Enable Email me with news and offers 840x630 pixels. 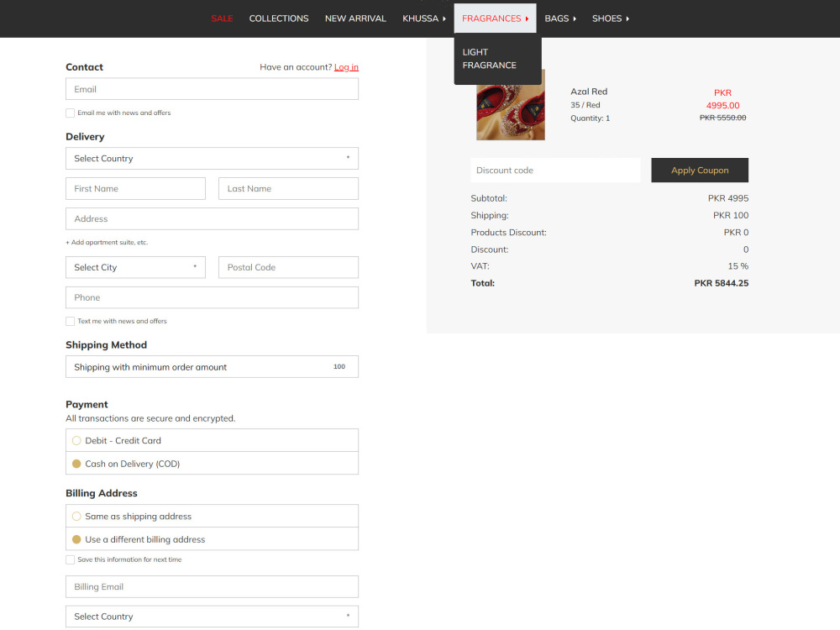click(71, 113)
